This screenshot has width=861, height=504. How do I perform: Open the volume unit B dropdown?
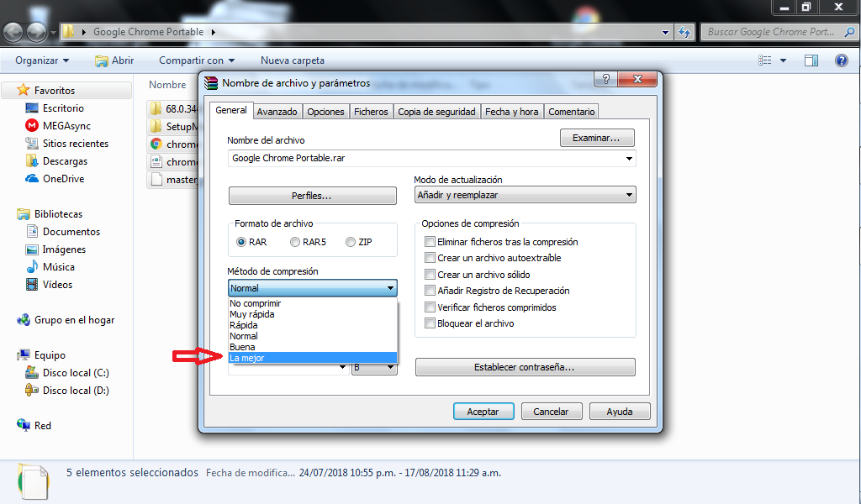(x=374, y=367)
